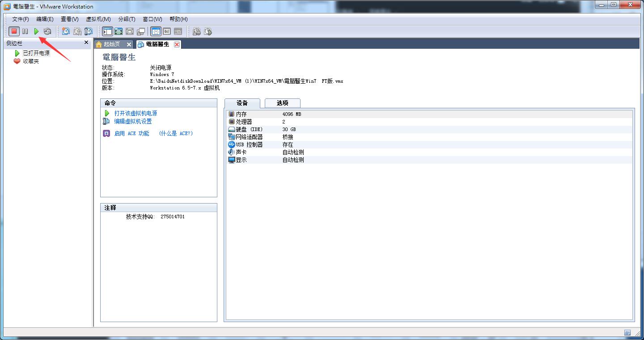644x340 pixels.
Task: Click the green play icon beside 打开该虚拟机电源
Action: (x=107, y=114)
